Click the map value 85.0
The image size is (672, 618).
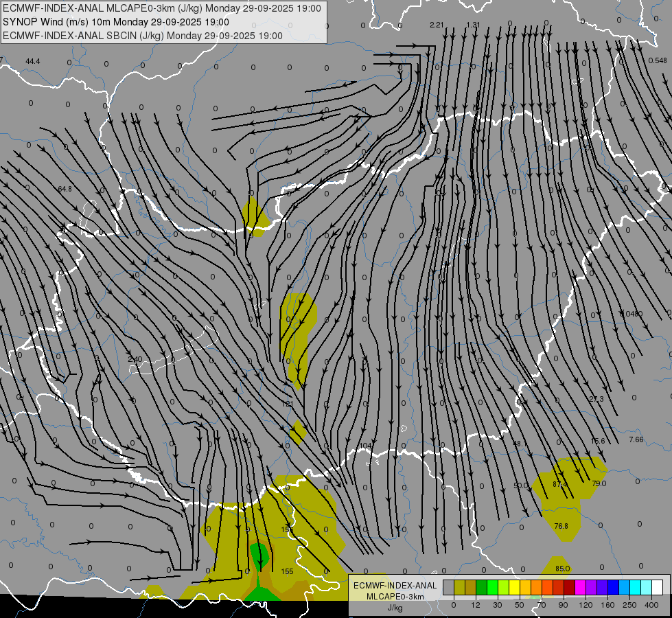coord(562,569)
